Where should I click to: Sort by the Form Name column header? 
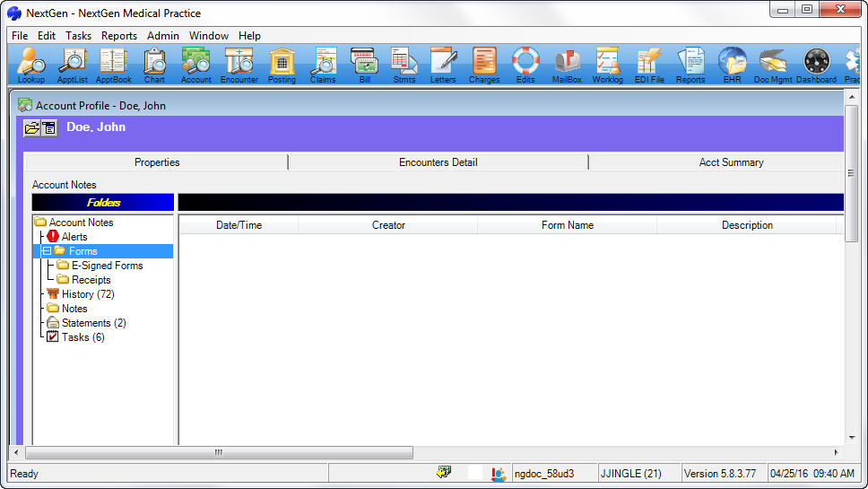tap(568, 225)
